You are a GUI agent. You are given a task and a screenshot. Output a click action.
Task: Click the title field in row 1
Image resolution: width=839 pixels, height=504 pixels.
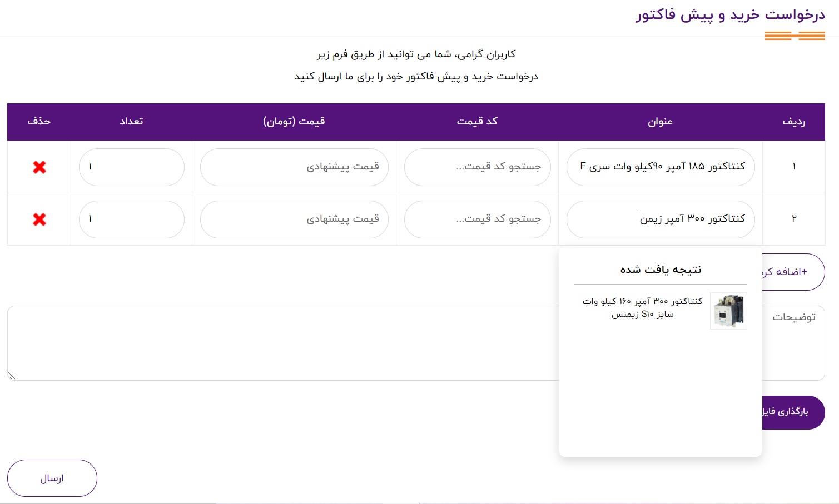point(660,167)
